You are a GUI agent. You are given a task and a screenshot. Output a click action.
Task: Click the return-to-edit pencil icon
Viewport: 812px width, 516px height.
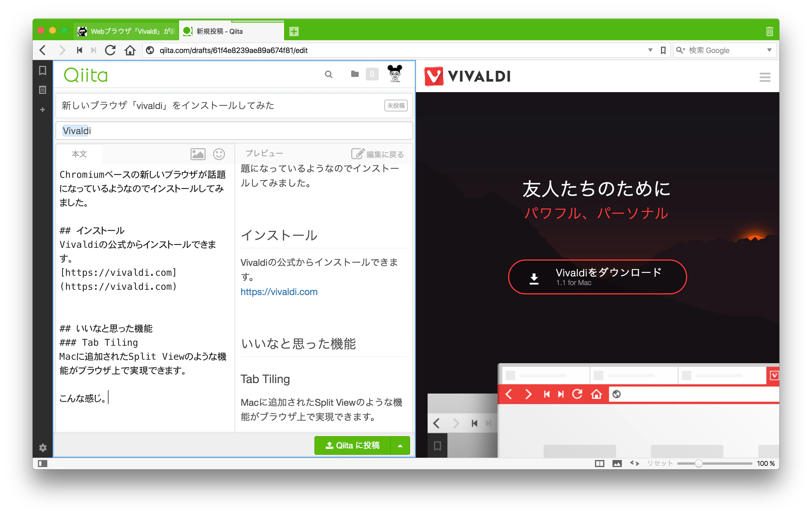pos(358,154)
